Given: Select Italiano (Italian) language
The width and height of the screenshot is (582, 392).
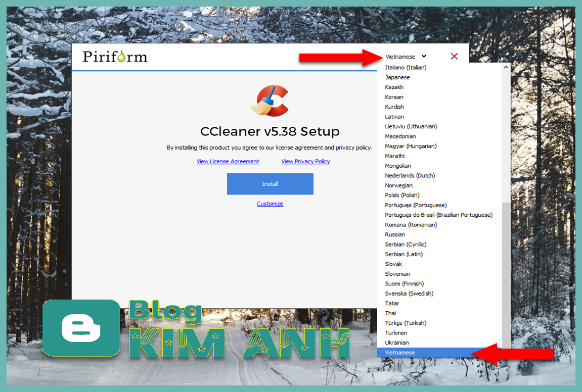Looking at the screenshot, I should 439,68.
